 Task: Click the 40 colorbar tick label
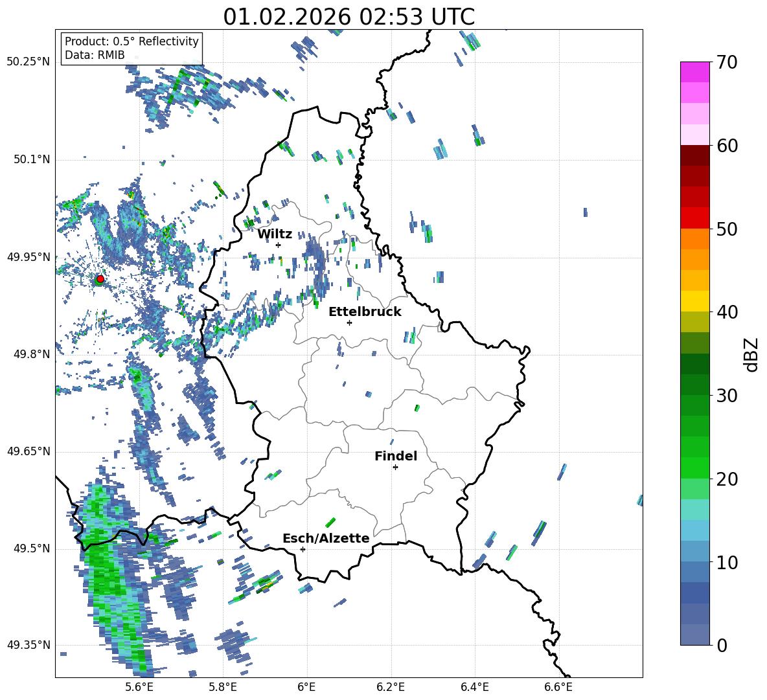727,312
